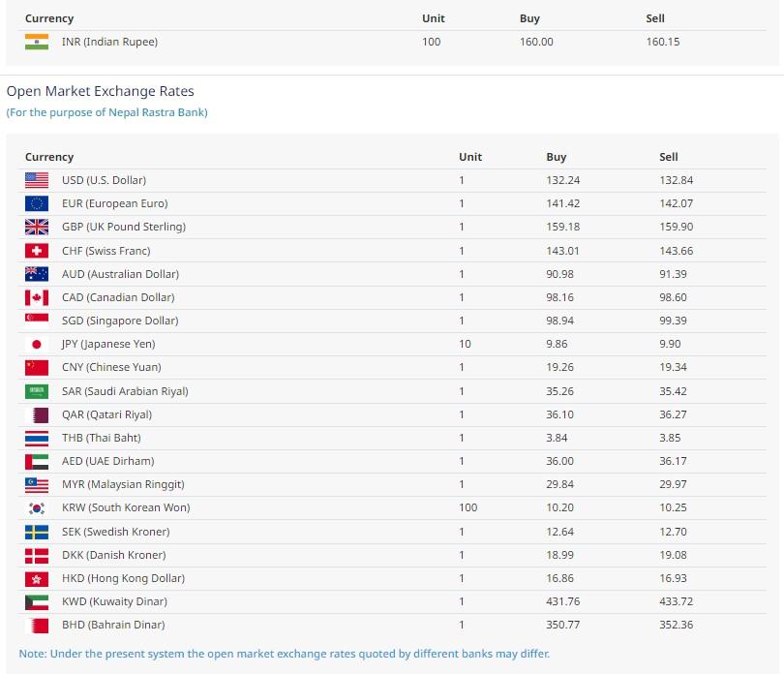
Task: Click the Swiss flag icon for CHF
Action: click(37, 251)
